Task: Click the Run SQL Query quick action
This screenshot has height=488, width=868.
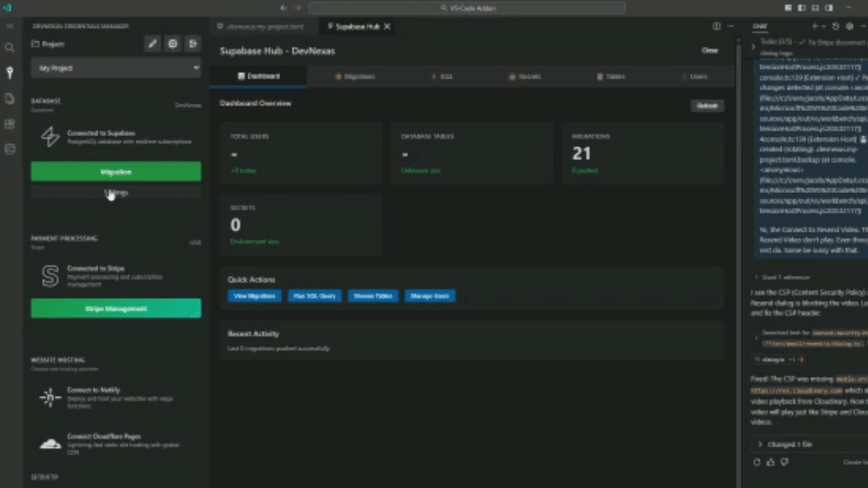Action: (x=315, y=296)
